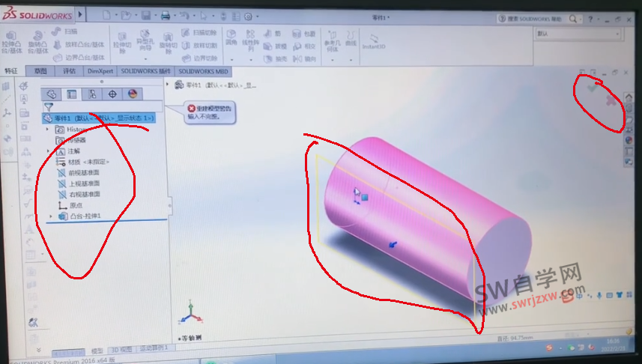Click the Swept Cut (扫描切除) tool
Screen dimensions: 642x364
coord(199,33)
